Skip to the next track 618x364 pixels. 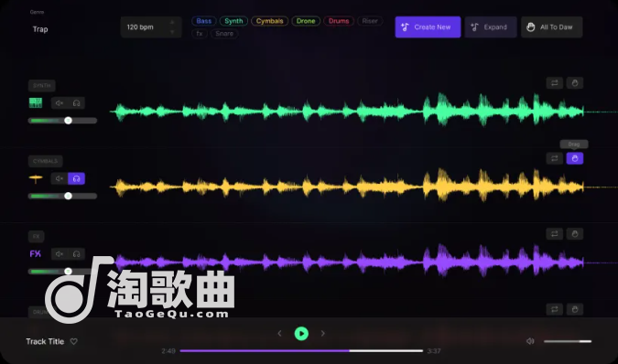[323, 334]
